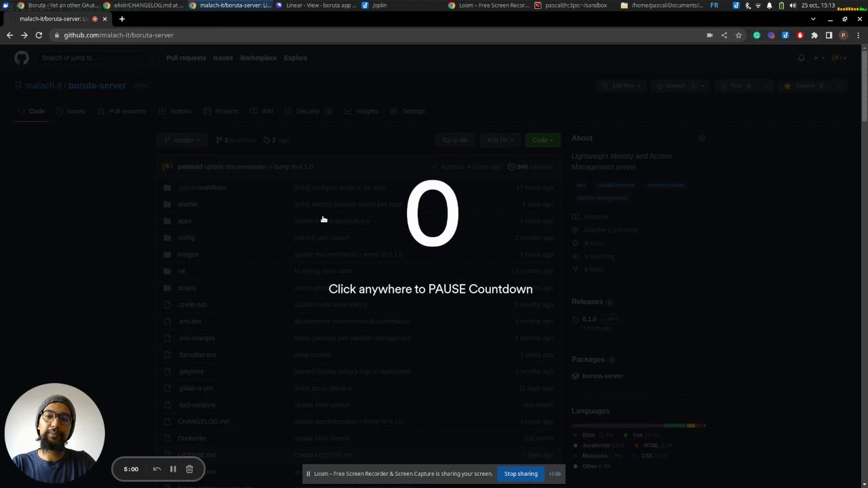The width and height of the screenshot is (868, 488).
Task: Open Explore in GitHub header
Action: pyautogui.click(x=296, y=58)
